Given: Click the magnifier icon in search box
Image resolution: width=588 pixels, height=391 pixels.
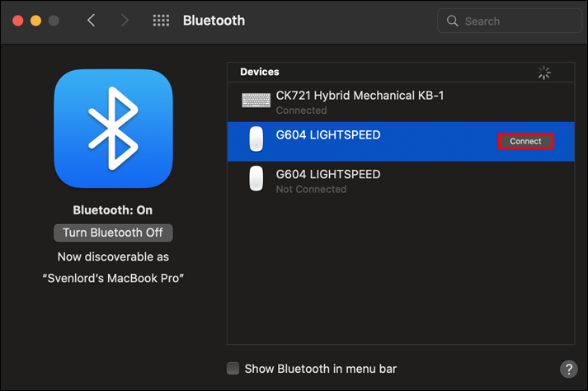Looking at the screenshot, I should 453,21.
